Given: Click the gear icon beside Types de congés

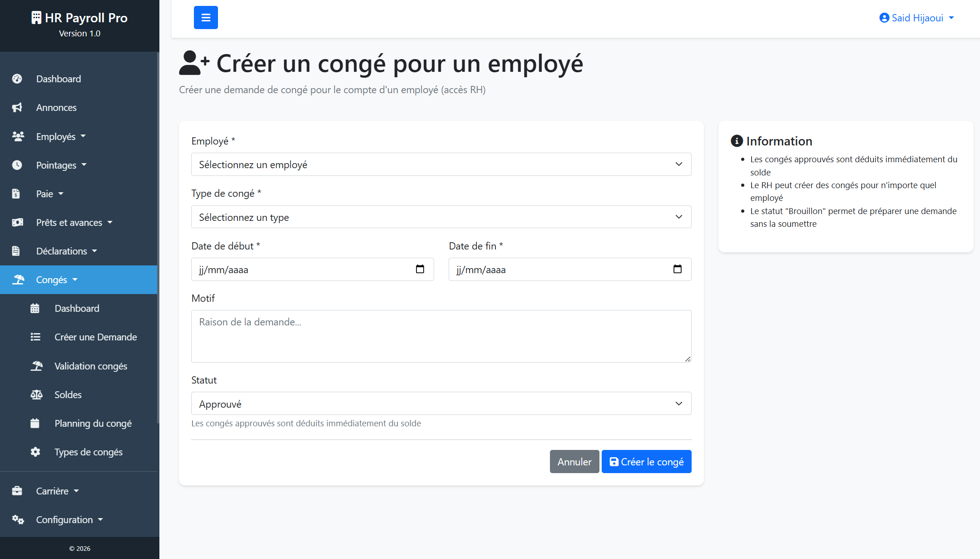Looking at the screenshot, I should coord(35,452).
